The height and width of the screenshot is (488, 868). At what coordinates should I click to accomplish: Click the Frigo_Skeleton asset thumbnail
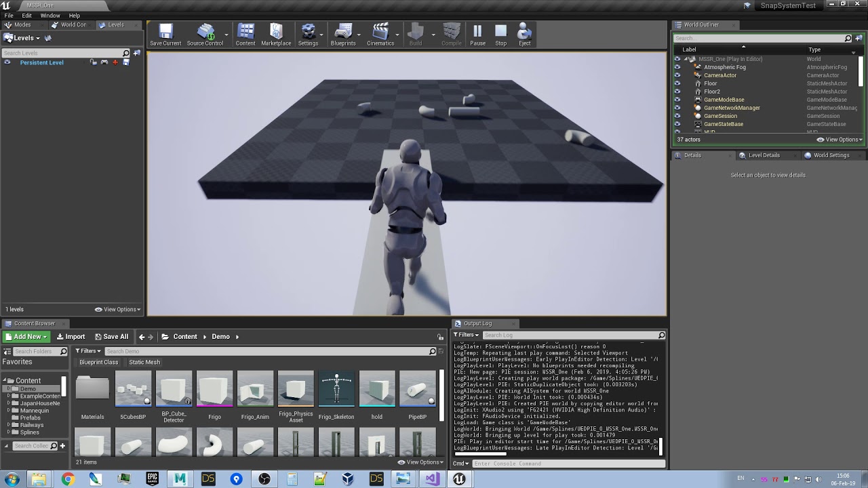point(336,389)
